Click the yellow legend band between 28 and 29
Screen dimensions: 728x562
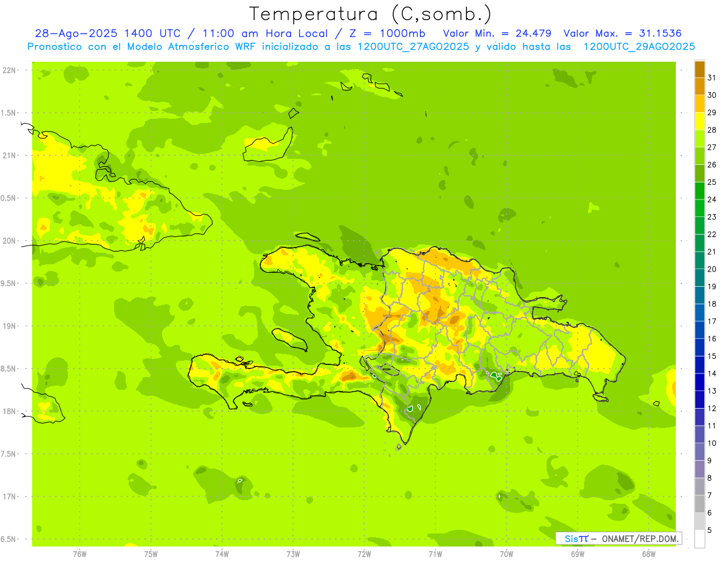coord(699,121)
